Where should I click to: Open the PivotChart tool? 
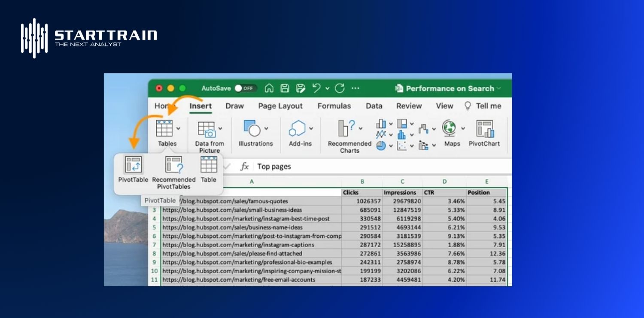point(485,131)
